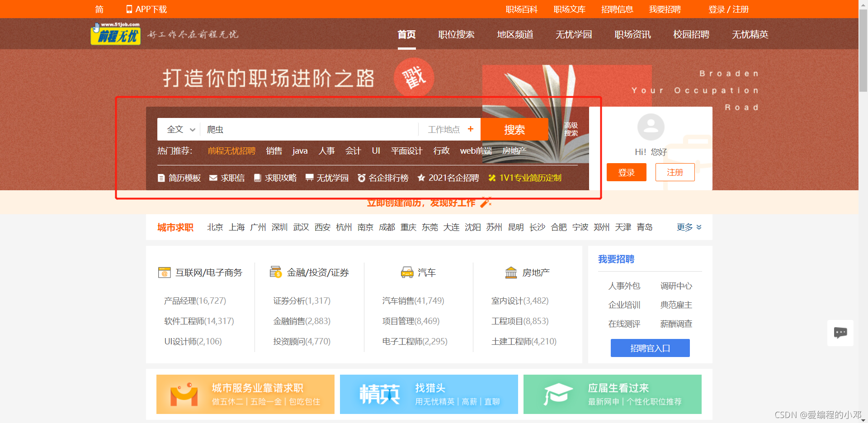Image resolution: width=868 pixels, height=423 pixels.
Task: Click hot keyword 前程无忧招聘
Action: [x=231, y=150]
